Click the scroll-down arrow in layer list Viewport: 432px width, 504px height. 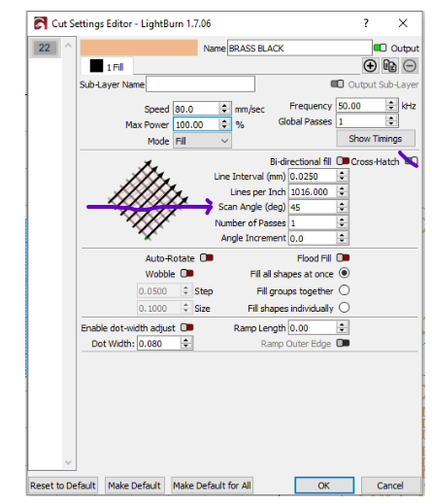pyautogui.click(x=68, y=462)
